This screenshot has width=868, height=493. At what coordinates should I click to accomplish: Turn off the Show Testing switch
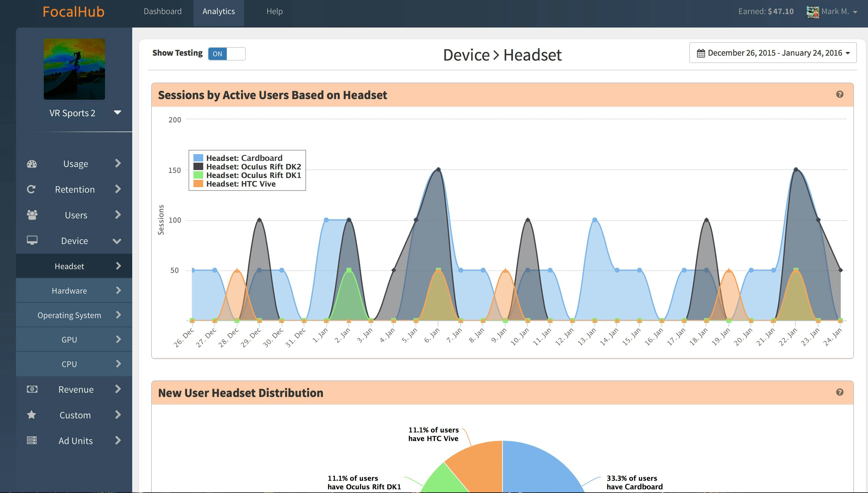click(x=227, y=54)
